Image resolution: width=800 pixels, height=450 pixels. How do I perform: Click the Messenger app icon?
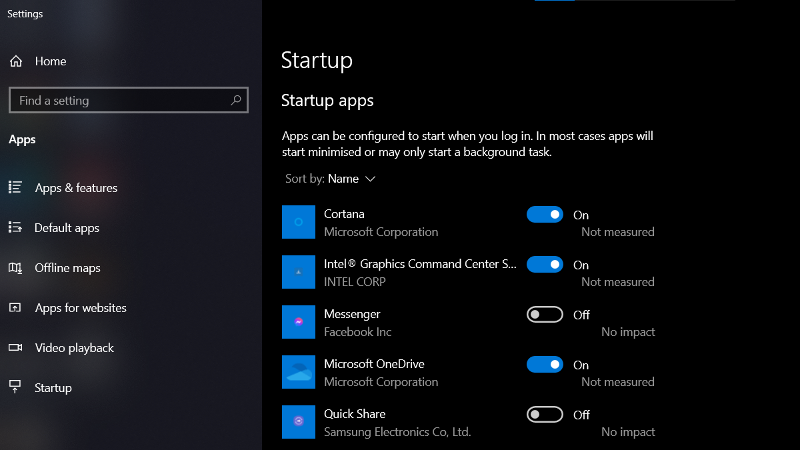pyautogui.click(x=298, y=322)
